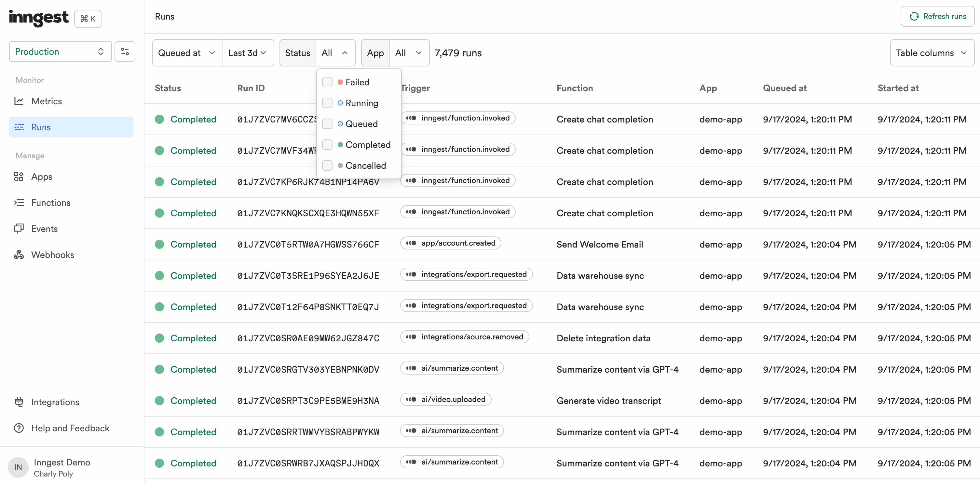
Task: Click the Webhooks icon in sidebar
Action: pos(20,254)
